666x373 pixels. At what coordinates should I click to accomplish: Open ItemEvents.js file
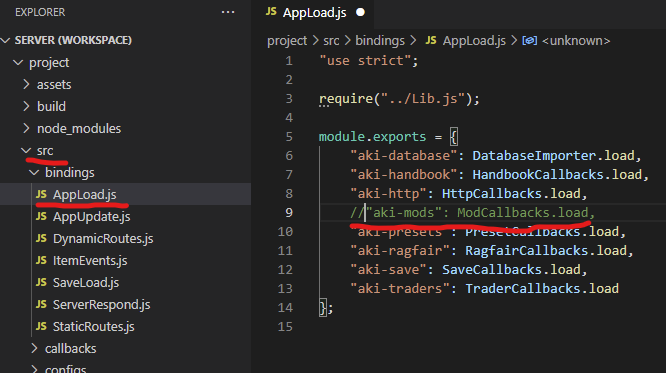point(90,260)
